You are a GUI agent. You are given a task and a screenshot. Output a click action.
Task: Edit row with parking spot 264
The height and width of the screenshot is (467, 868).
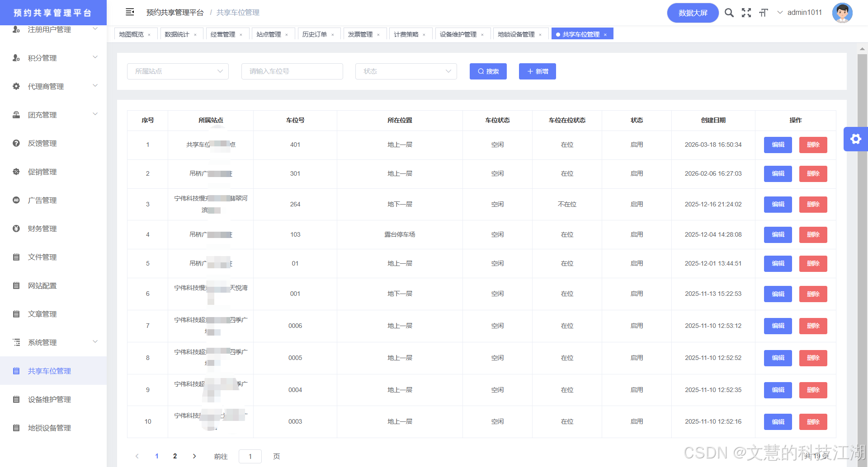tap(778, 205)
